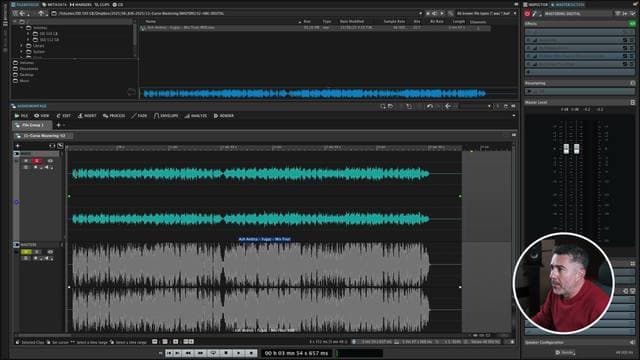Click the red Solo button on the top track
The image size is (640, 360).
(x=37, y=161)
